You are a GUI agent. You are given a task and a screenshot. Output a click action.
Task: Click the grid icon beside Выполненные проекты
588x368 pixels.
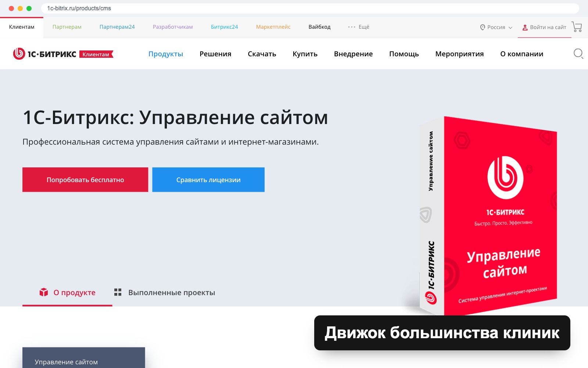click(x=118, y=292)
